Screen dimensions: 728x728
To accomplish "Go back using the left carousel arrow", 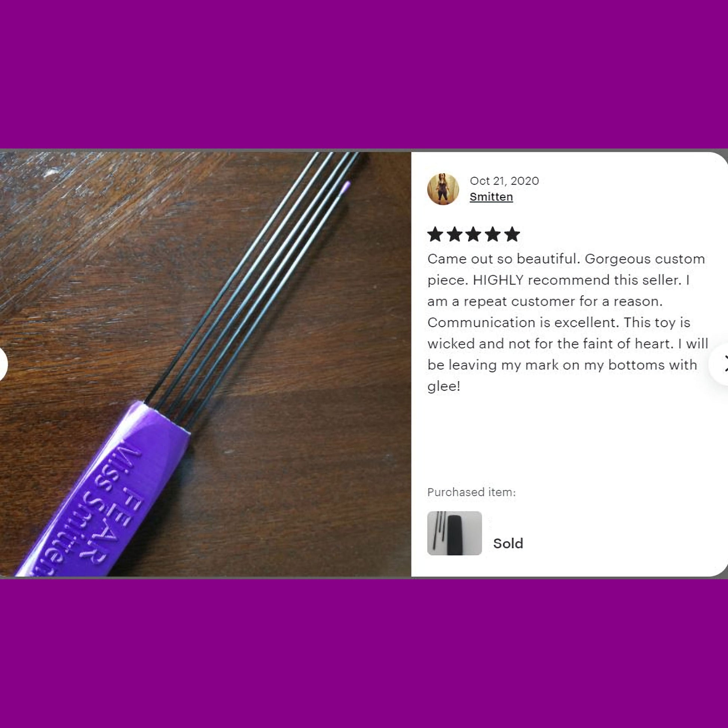I will pyautogui.click(x=2, y=364).
